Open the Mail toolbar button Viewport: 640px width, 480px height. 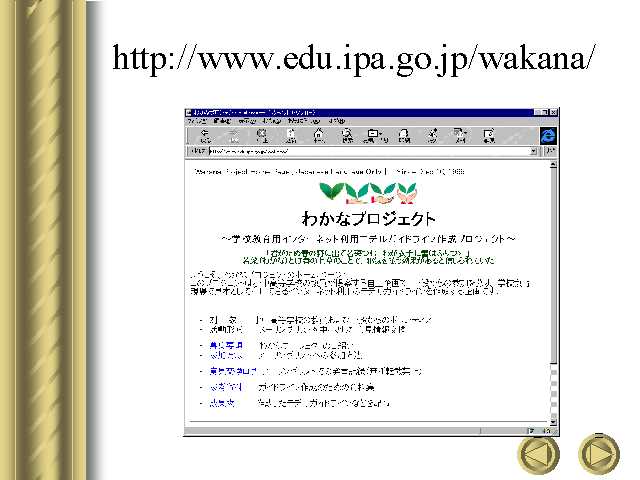pos(460,136)
